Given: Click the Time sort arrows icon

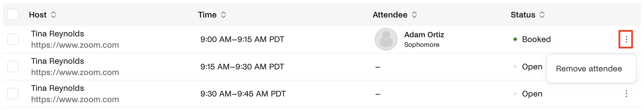Looking at the screenshot, I should point(223,15).
